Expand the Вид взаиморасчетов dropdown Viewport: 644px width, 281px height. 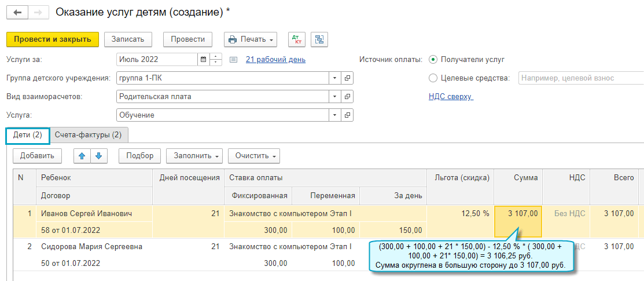click(x=336, y=96)
